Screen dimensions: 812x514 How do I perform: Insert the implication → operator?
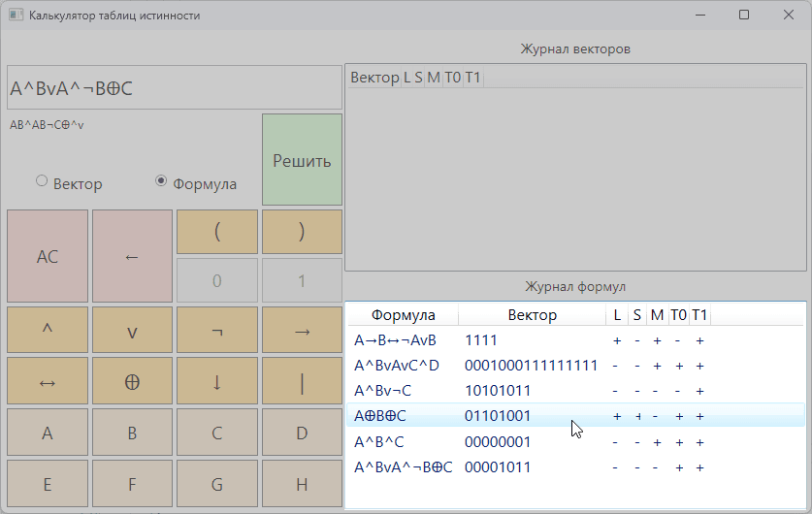[302, 331]
